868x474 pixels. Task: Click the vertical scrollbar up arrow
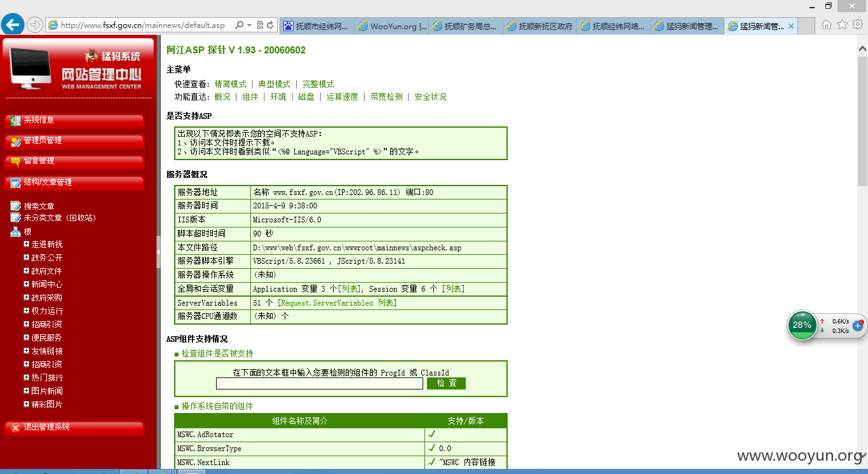click(x=862, y=48)
